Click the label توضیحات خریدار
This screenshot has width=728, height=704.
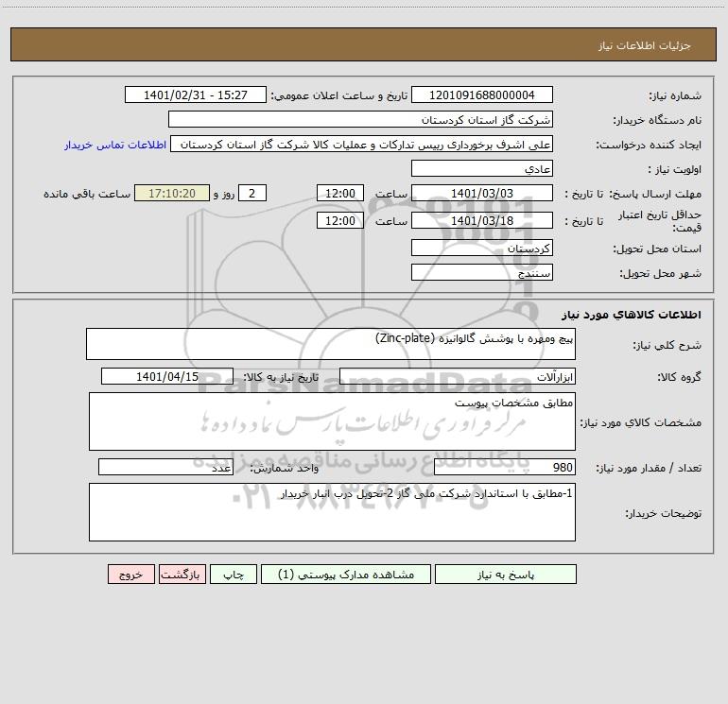[x=664, y=513]
